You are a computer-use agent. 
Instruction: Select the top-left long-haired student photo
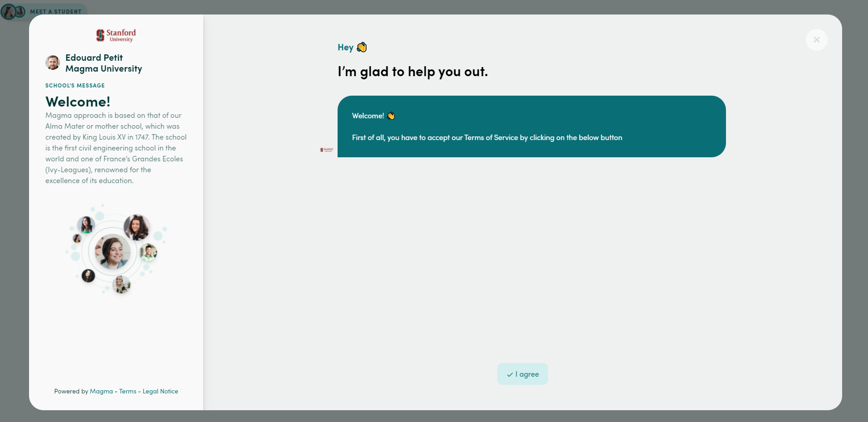(85, 224)
